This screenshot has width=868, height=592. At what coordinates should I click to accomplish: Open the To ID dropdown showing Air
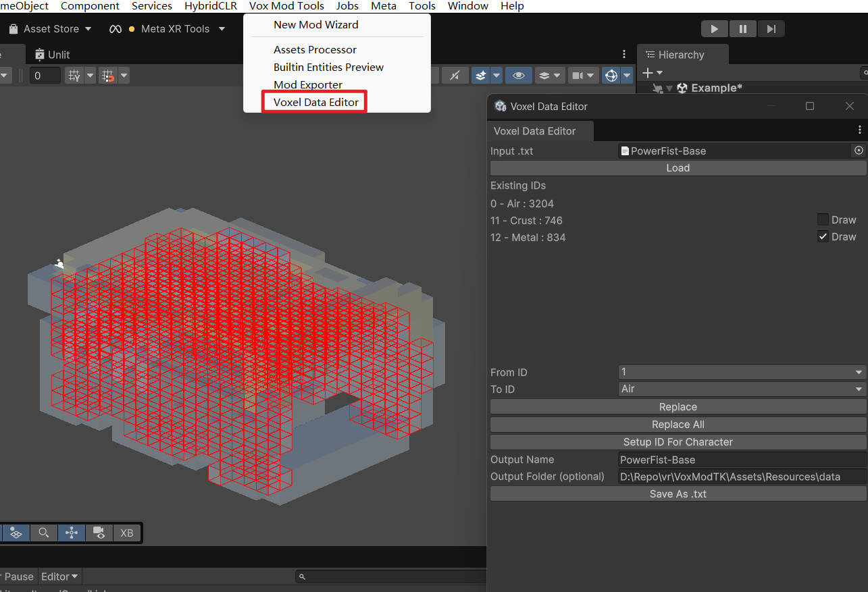tap(741, 389)
